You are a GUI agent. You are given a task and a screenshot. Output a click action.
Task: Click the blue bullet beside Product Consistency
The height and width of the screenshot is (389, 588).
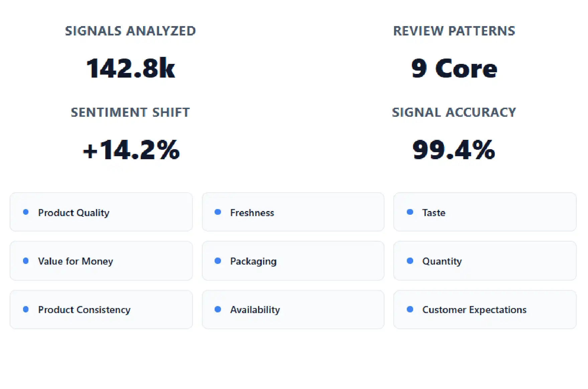26,309
